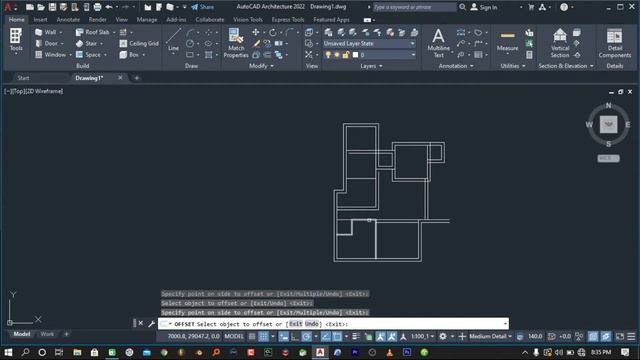Open Windows Start menu
Screen dimensions: 640x360
pos(8,352)
